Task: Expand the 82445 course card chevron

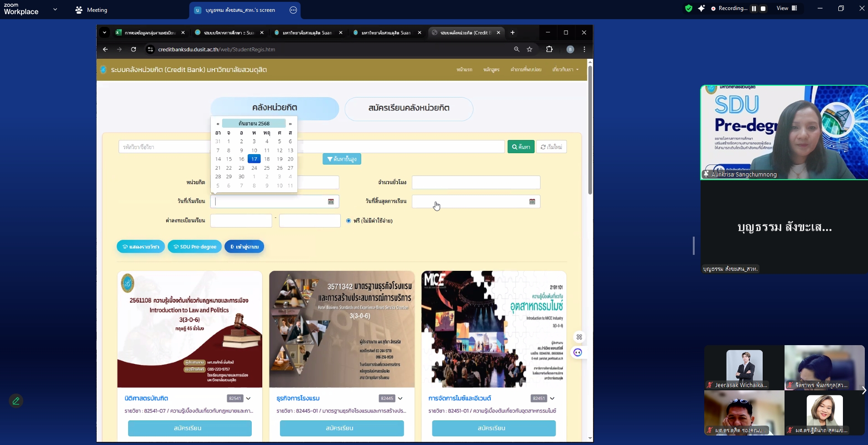Action: (x=400, y=398)
